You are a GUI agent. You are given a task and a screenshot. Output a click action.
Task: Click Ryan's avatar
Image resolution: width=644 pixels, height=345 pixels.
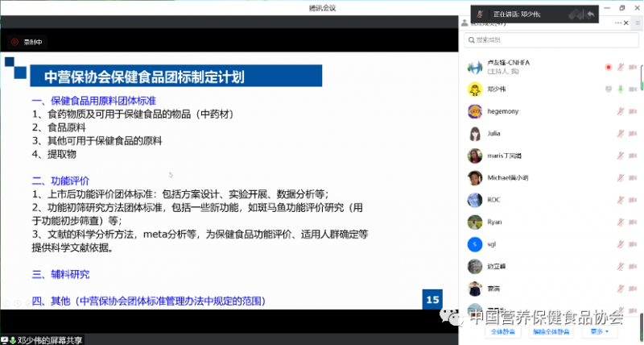point(475,222)
